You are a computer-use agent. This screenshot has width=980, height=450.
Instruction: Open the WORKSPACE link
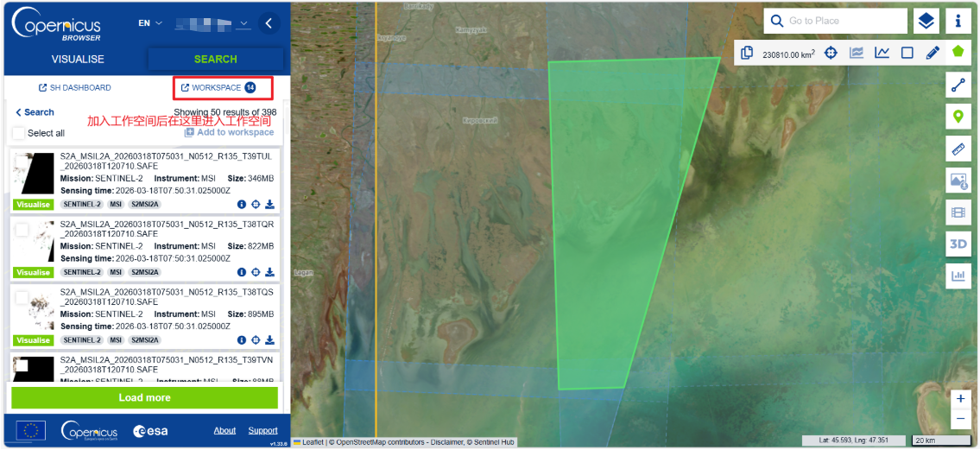click(x=218, y=88)
